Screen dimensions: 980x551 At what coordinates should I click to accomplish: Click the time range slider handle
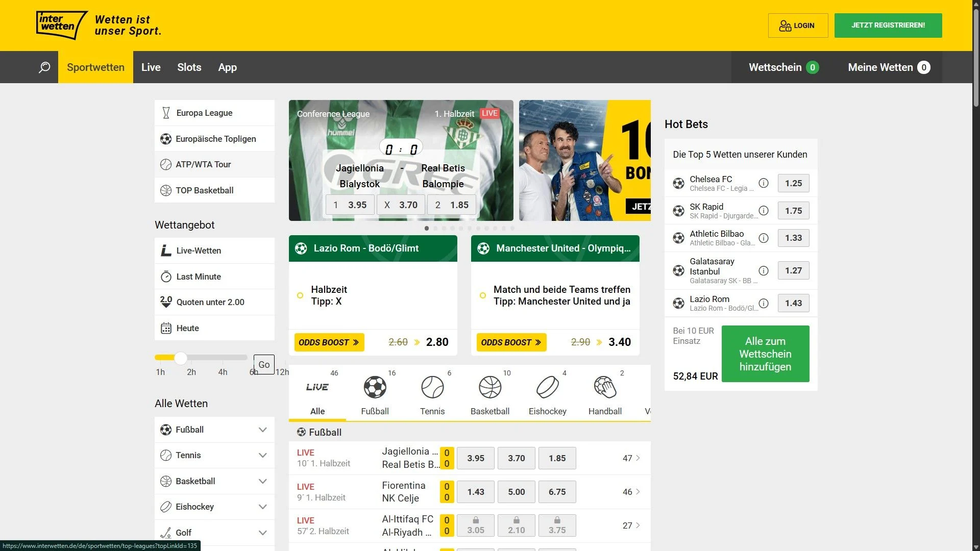(x=180, y=358)
